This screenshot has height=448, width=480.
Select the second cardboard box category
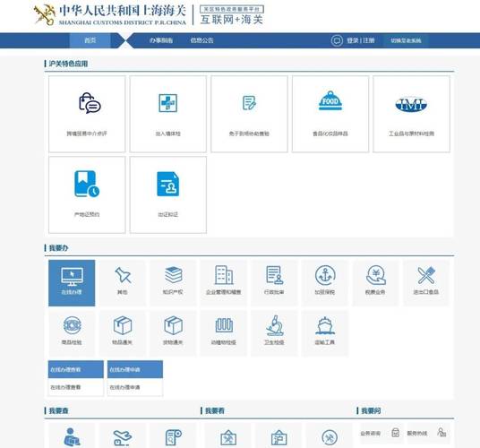coord(173,333)
